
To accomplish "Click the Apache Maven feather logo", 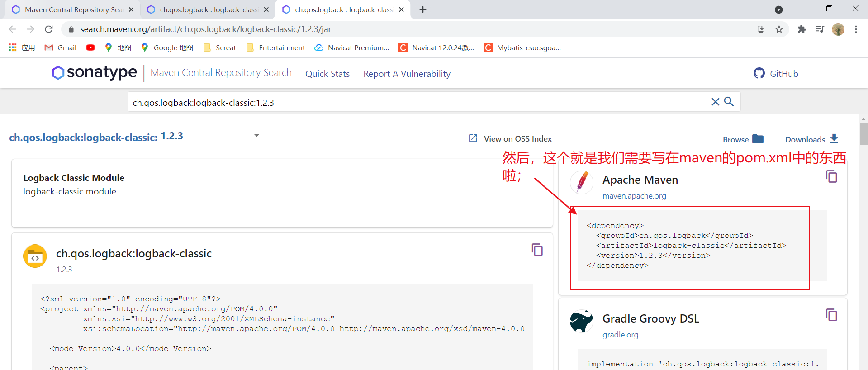I will pos(582,183).
